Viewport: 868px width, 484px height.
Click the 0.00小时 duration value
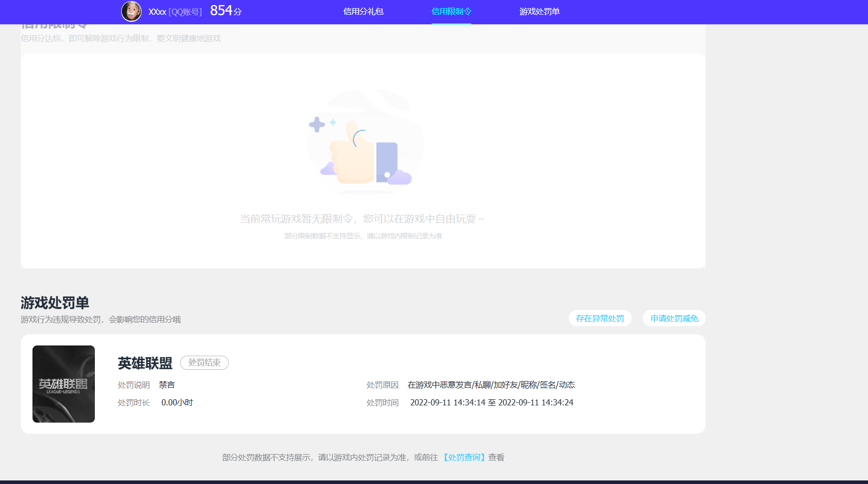(x=177, y=402)
